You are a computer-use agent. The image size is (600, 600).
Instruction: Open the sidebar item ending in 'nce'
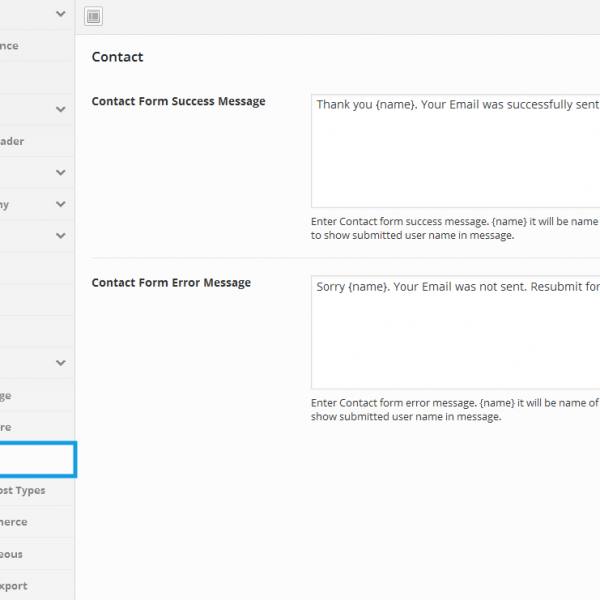[20, 46]
